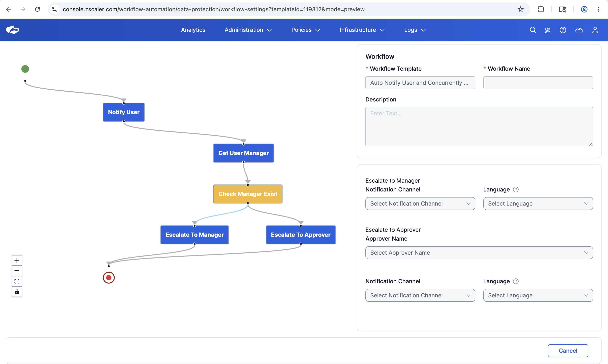The height and width of the screenshot is (364, 608).
Task: Select the Escalate To Manager node
Action: click(194, 235)
